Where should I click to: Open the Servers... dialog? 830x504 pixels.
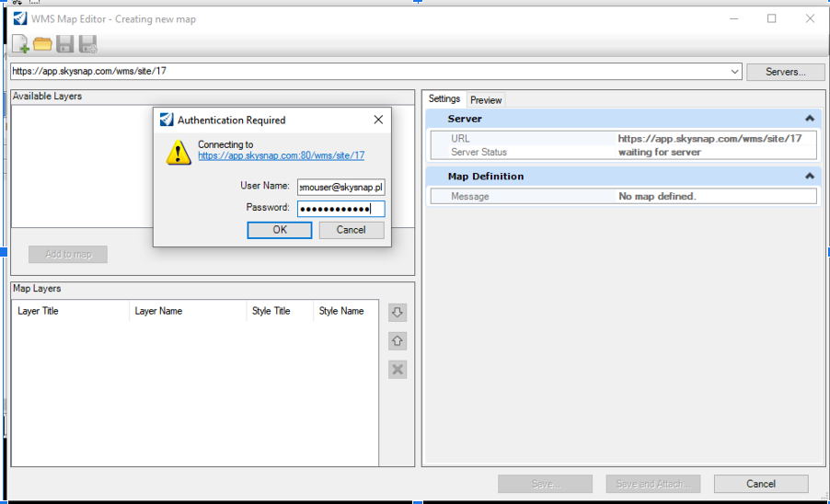click(x=786, y=72)
